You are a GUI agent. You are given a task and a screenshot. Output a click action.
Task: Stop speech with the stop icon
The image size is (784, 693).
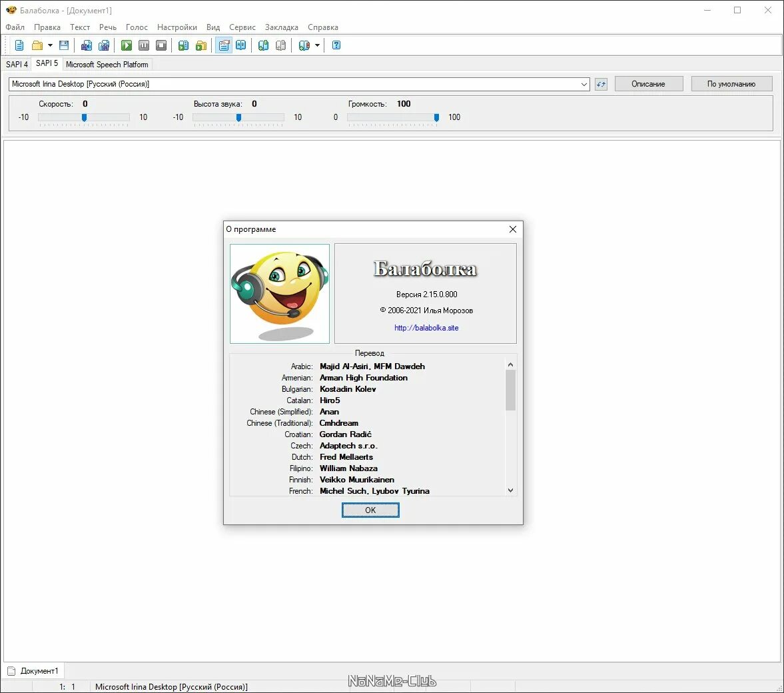[161, 45]
